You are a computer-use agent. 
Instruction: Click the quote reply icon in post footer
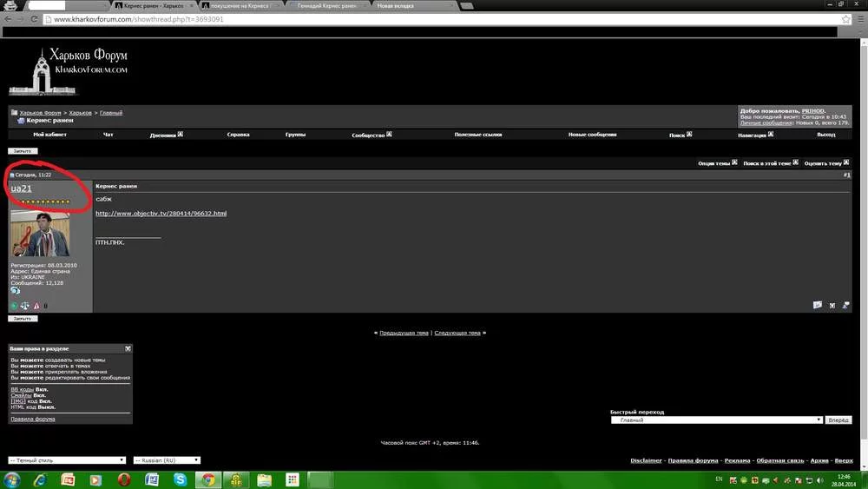click(818, 305)
